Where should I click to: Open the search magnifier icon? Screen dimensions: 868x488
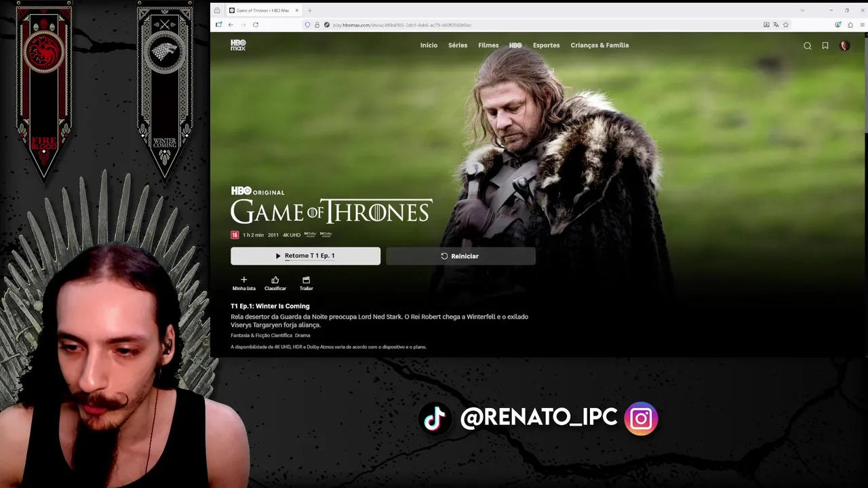(x=807, y=45)
